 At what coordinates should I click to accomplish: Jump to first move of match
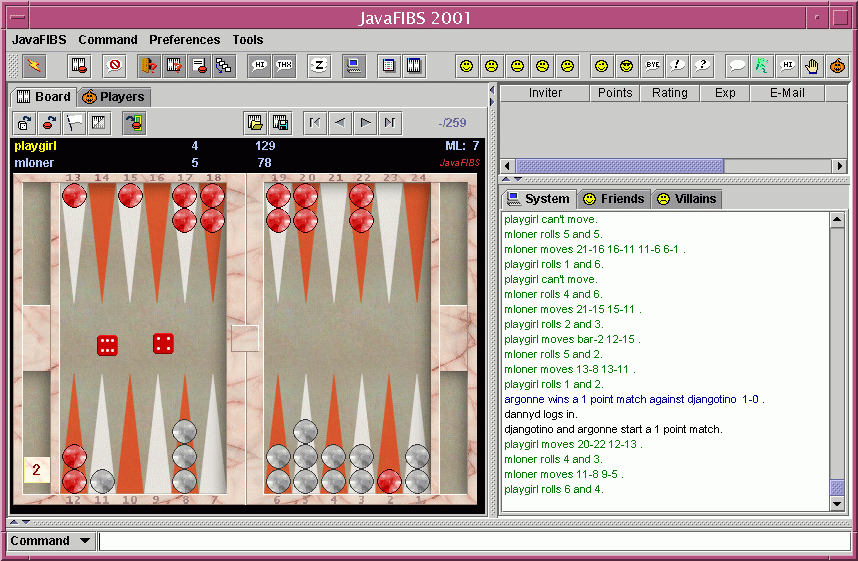[x=315, y=123]
